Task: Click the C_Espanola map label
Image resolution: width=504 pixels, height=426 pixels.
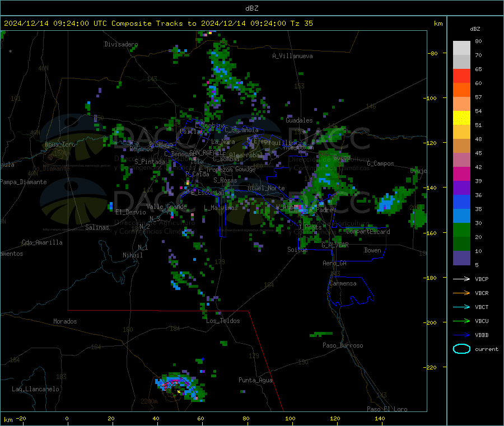Action: pos(241,130)
